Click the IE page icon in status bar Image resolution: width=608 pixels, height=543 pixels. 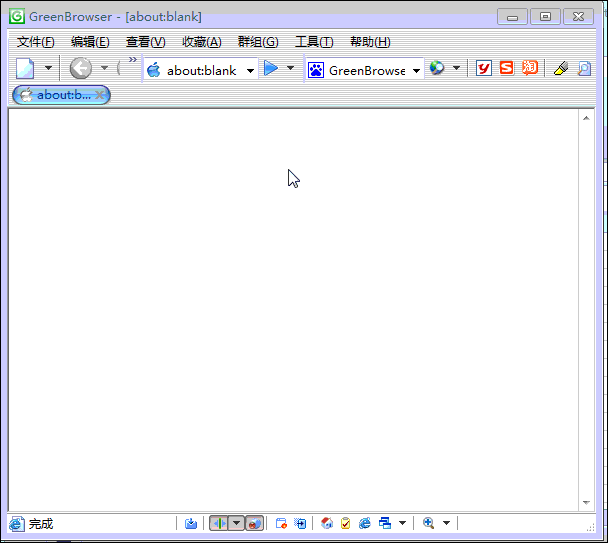[17, 524]
